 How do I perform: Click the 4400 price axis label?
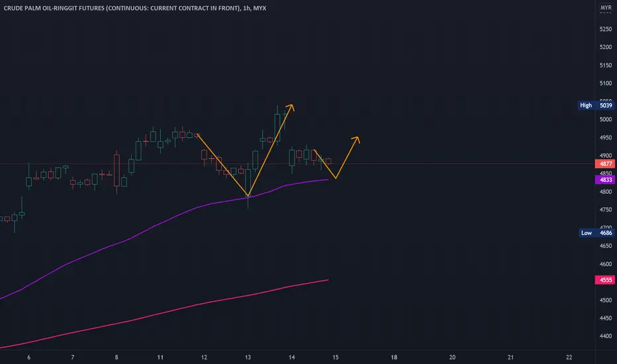(606, 336)
